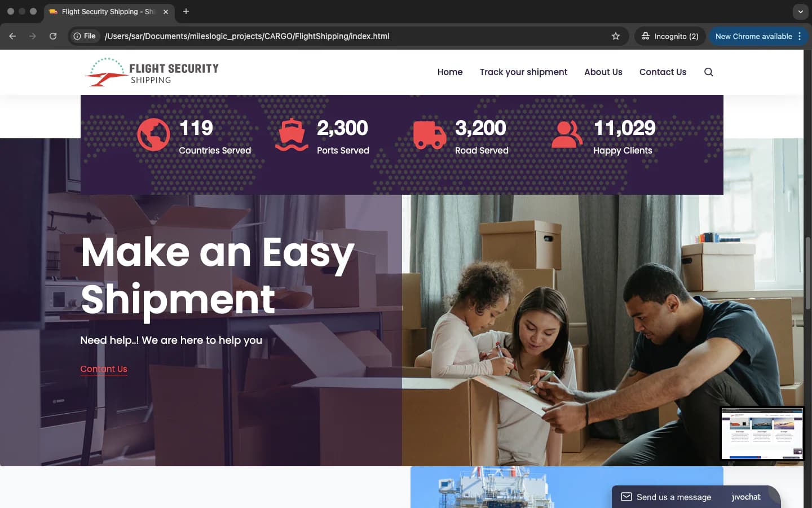Viewport: 812px width, 508px height.
Task: Navigate to About Us
Action: point(603,72)
